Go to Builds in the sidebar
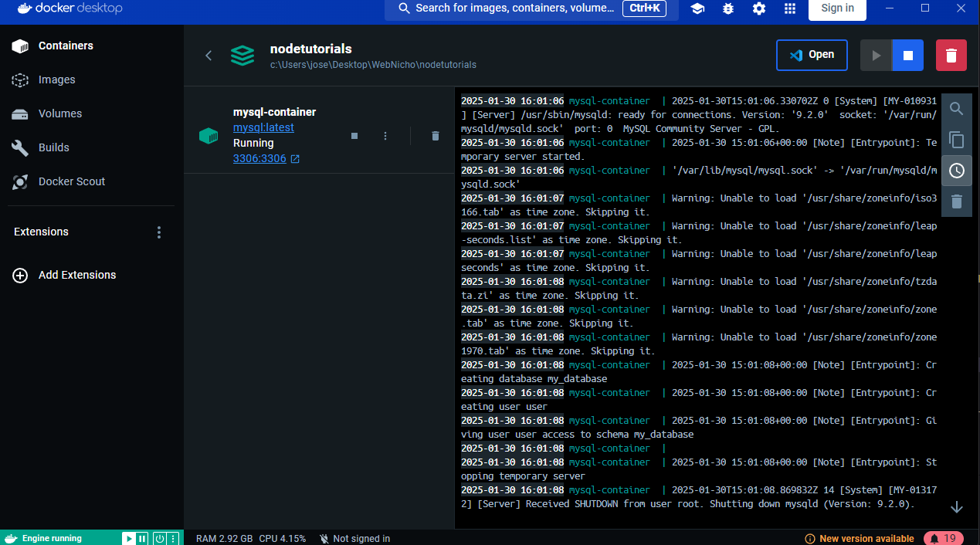The height and width of the screenshot is (545, 980). click(x=92, y=147)
